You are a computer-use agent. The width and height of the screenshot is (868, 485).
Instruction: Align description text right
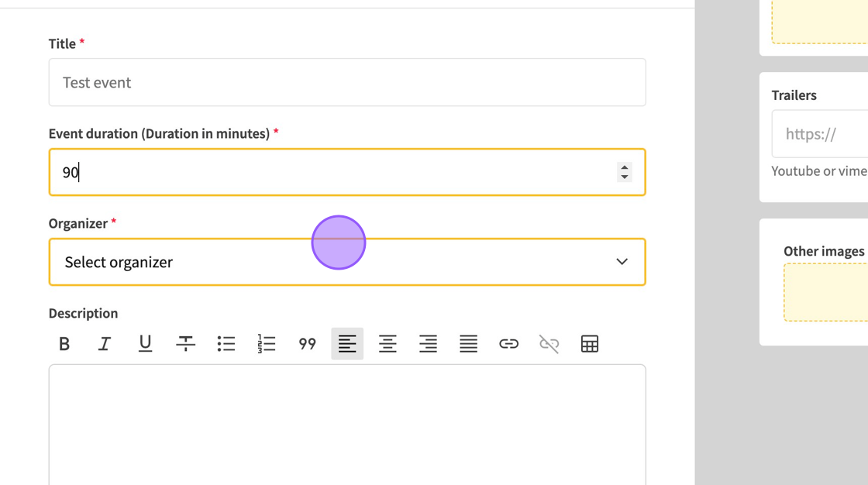coord(428,344)
